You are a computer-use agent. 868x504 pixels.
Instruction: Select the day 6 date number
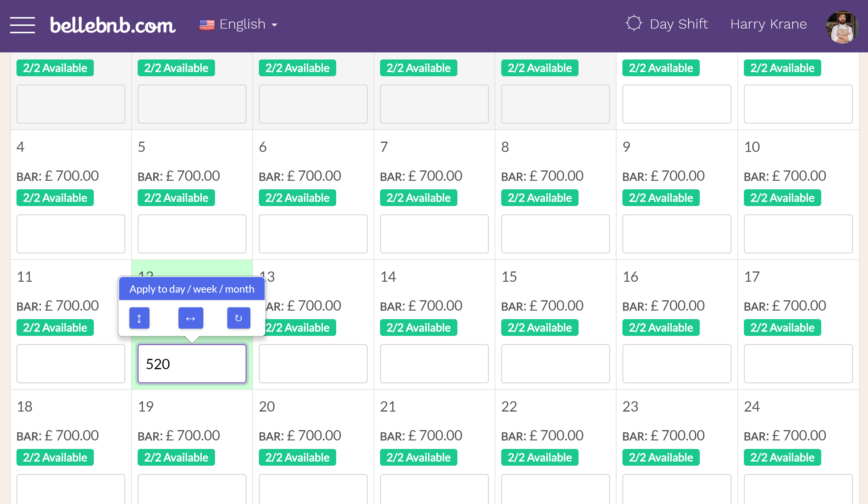pyautogui.click(x=263, y=147)
